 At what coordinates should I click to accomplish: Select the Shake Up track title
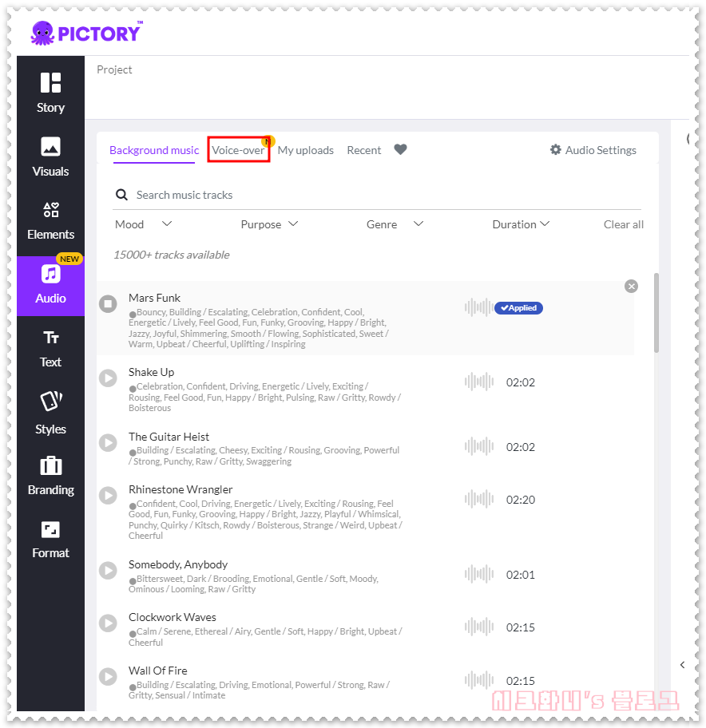152,372
